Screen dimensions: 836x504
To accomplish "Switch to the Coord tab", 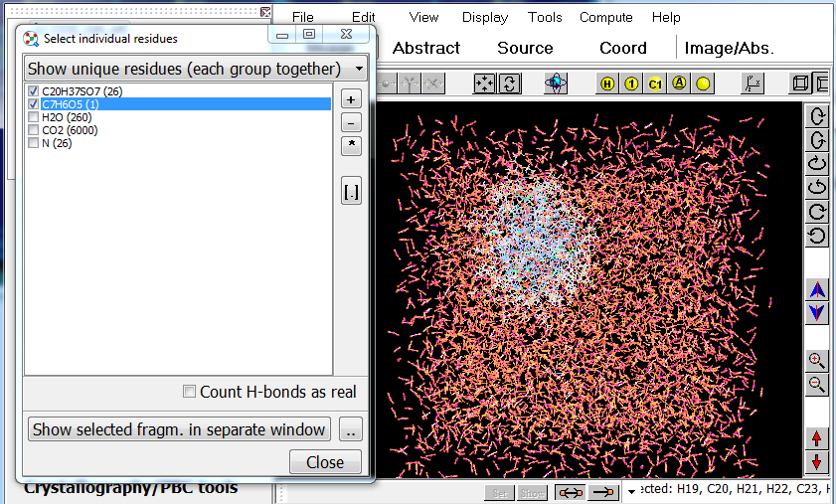I will tap(622, 48).
